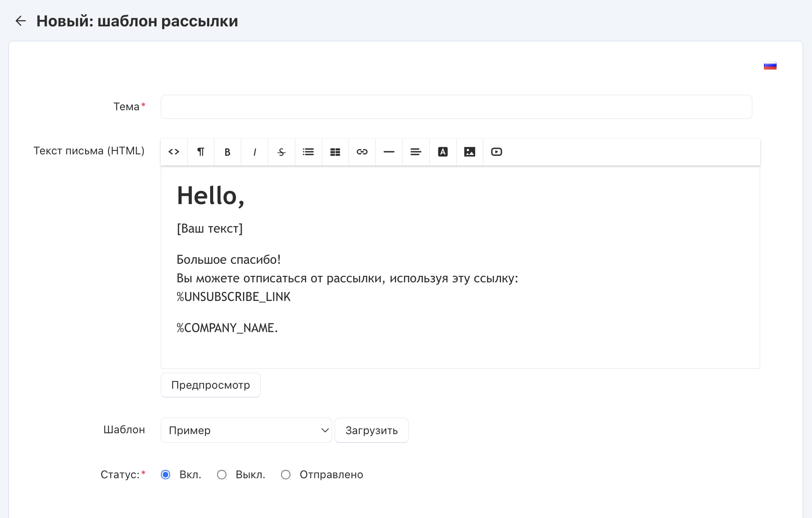Insert an image into letter
This screenshot has height=518, width=812.
pos(470,152)
